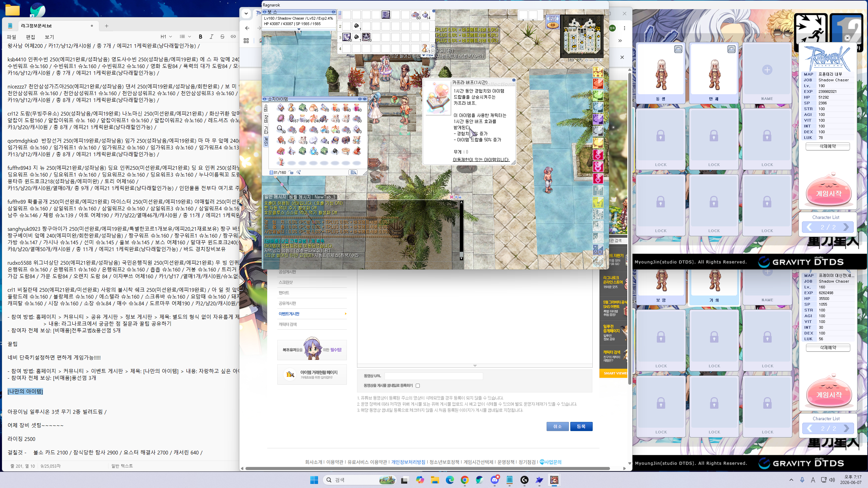Open the list style dropdown in Notepad
The image size is (868, 488).
[185, 37]
